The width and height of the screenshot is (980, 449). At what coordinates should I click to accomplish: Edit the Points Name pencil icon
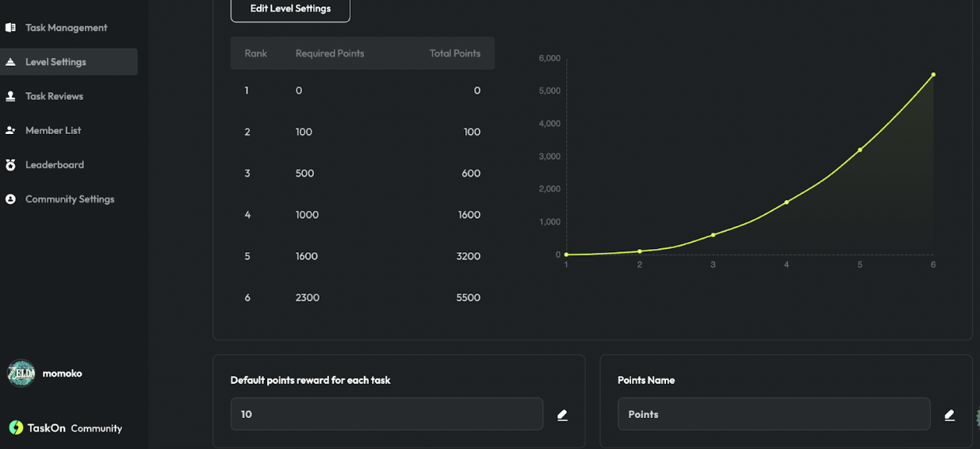949,415
